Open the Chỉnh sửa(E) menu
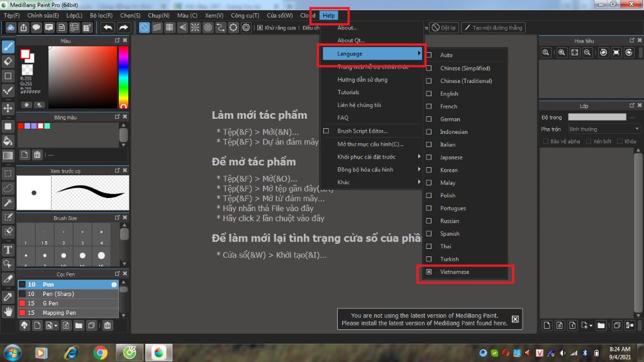Image resolution: width=644 pixels, height=362 pixels. tap(43, 15)
